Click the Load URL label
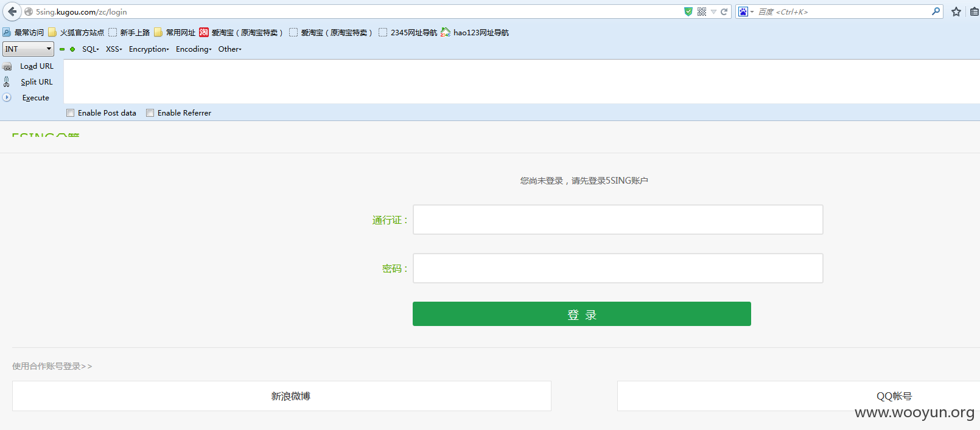The width and height of the screenshot is (980, 430). [37, 66]
